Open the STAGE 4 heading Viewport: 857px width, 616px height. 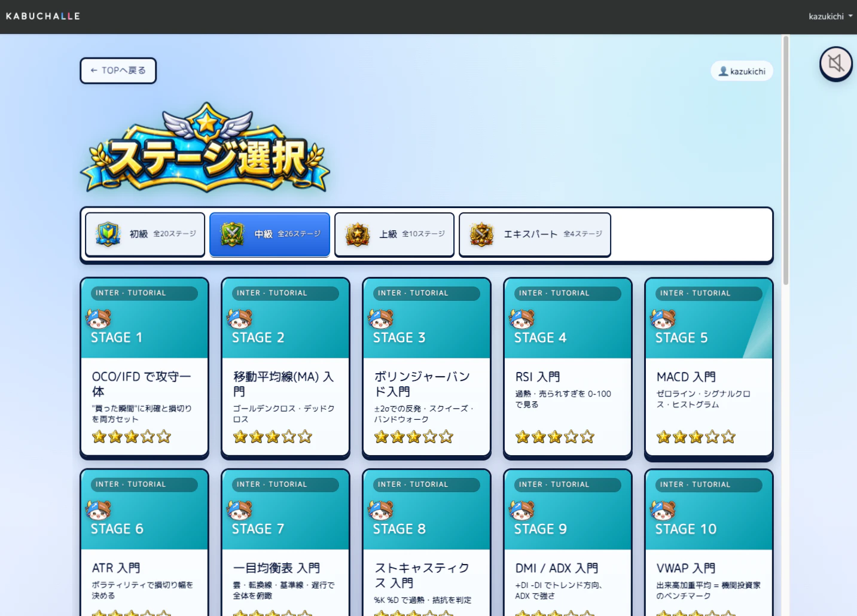click(541, 338)
